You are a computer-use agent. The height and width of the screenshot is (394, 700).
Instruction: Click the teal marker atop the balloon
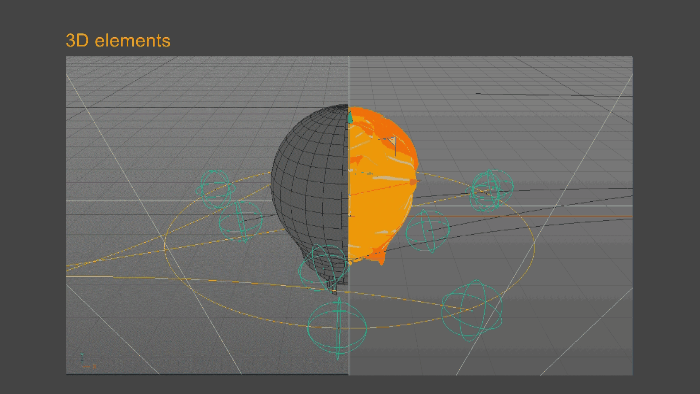point(350,117)
